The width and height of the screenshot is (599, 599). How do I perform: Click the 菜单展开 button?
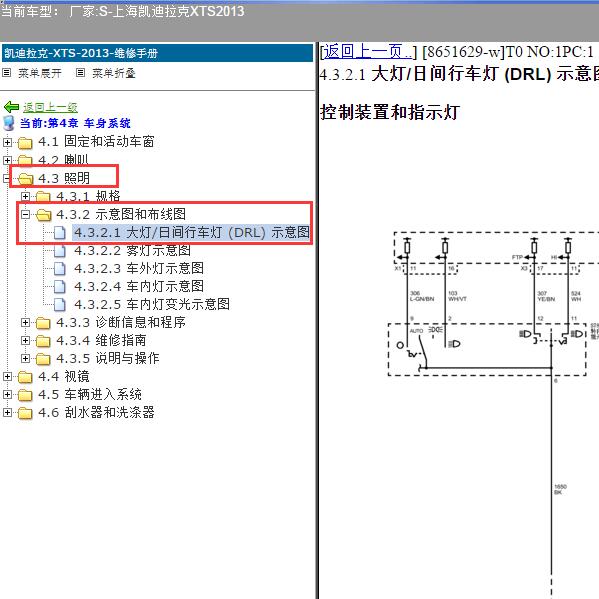pos(40,73)
